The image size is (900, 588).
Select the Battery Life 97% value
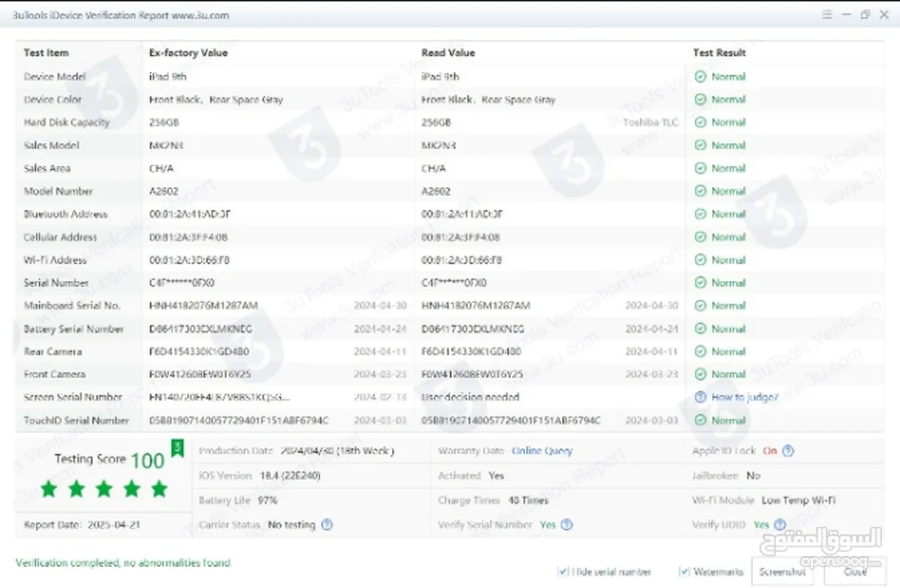tap(268, 501)
